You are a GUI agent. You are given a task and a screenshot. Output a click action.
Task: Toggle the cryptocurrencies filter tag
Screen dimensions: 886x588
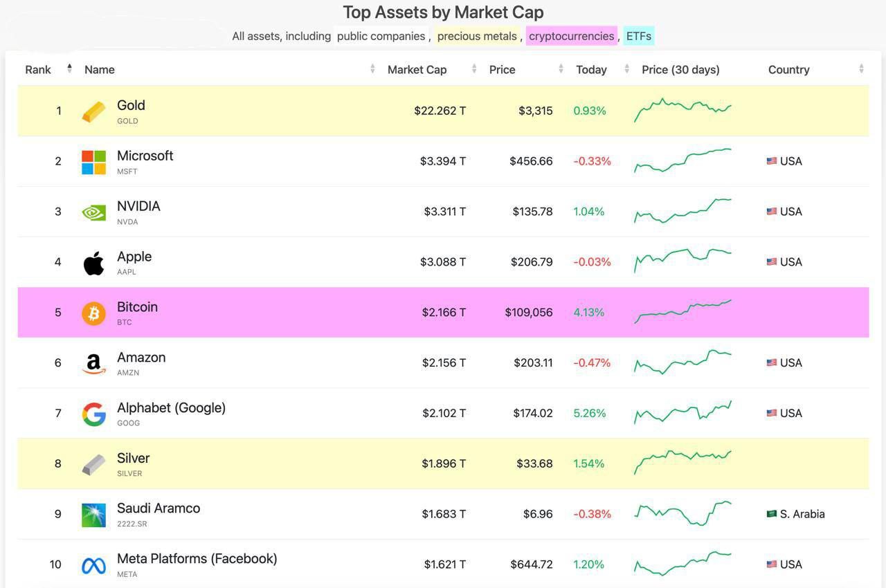(571, 36)
